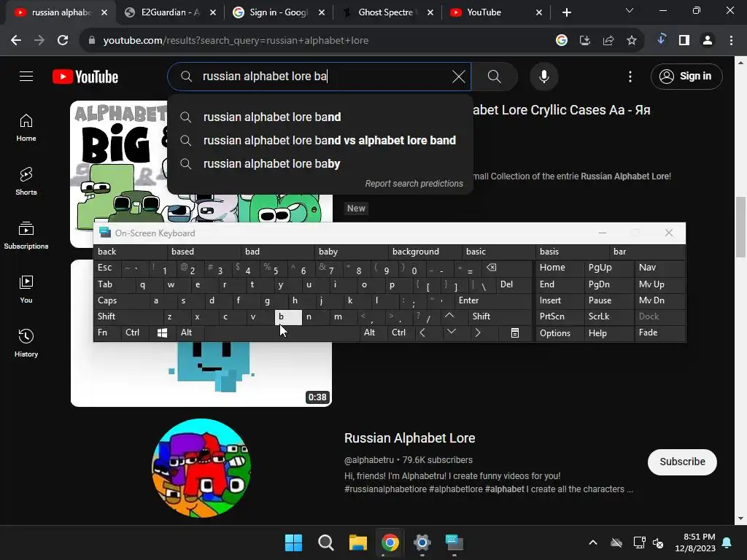Open Russian Alphabet Lore channel title

(x=410, y=438)
